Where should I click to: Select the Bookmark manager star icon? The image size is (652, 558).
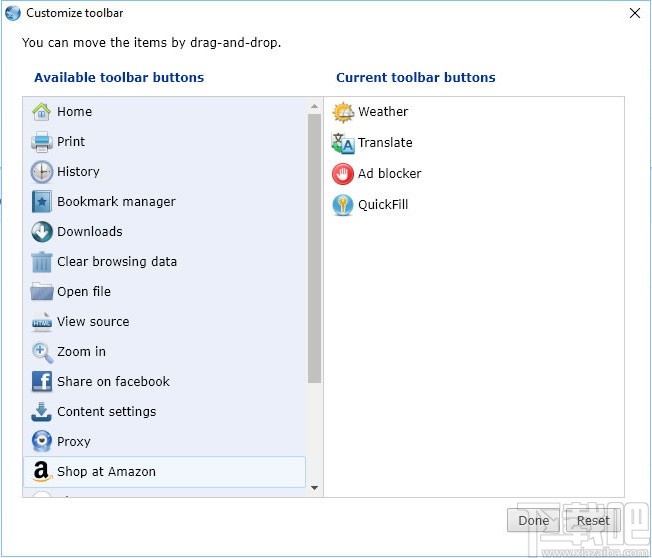42,202
